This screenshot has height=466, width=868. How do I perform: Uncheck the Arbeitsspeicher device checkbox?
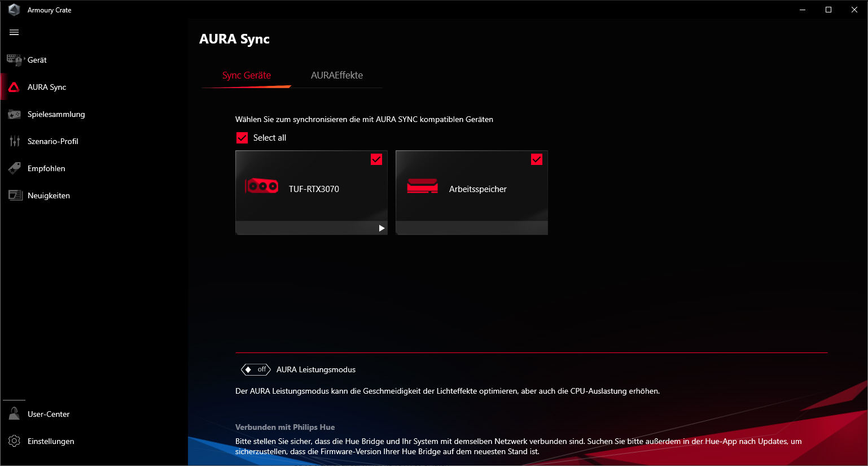(537, 159)
